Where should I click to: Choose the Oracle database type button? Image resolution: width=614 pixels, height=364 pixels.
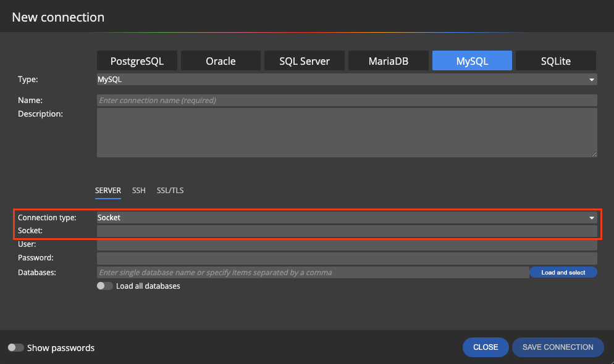pyautogui.click(x=221, y=60)
